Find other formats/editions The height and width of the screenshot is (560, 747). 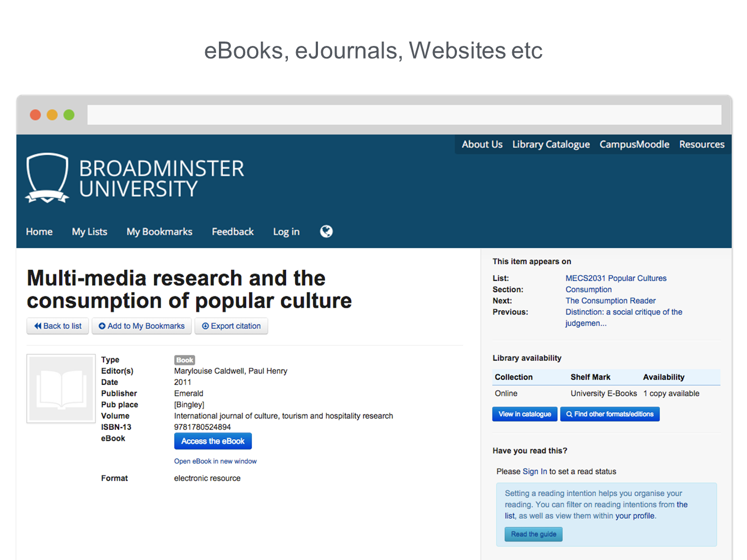point(610,414)
